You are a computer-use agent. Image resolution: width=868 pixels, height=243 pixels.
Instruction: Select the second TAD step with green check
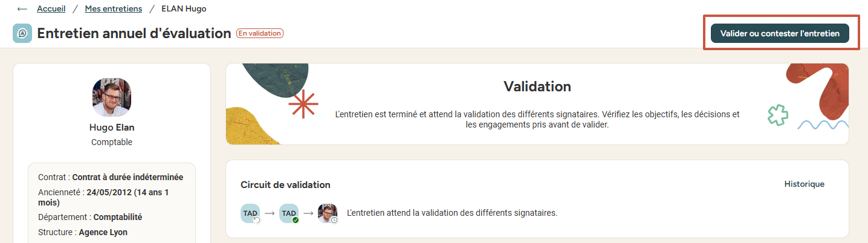click(x=290, y=213)
